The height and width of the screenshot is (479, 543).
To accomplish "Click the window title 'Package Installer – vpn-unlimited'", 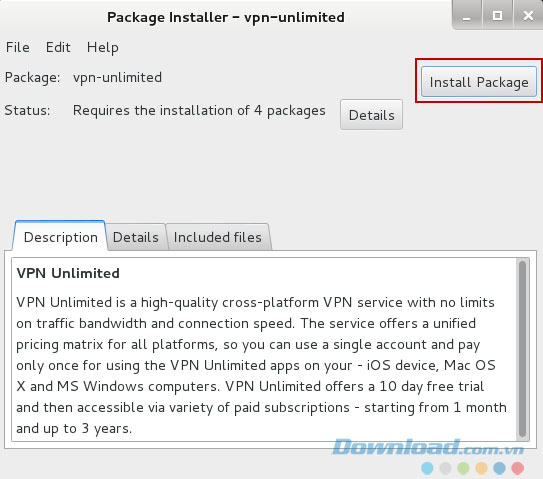I will coord(226,17).
